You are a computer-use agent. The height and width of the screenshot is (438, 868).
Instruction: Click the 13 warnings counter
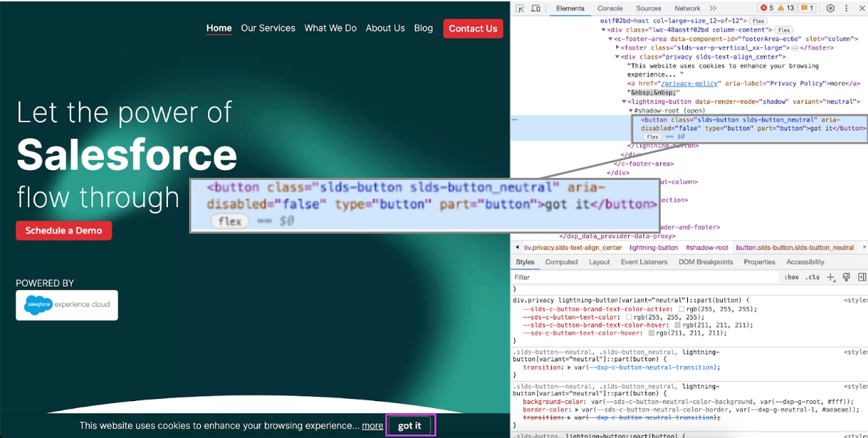click(x=786, y=8)
